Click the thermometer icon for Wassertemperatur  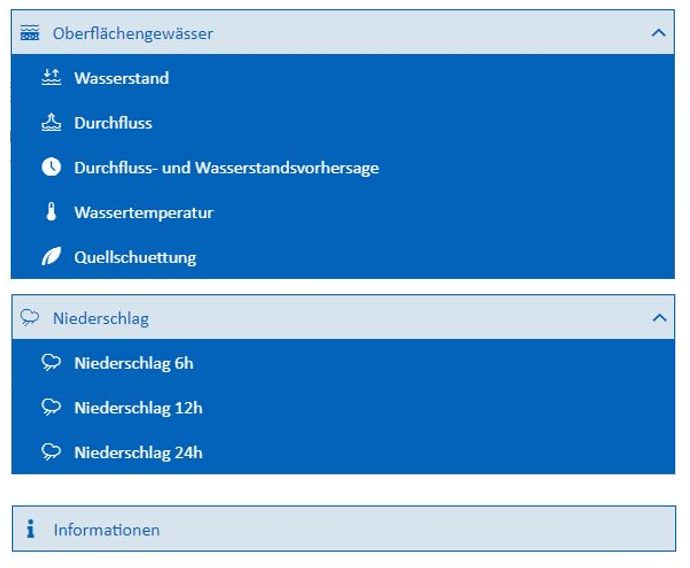[x=51, y=212]
